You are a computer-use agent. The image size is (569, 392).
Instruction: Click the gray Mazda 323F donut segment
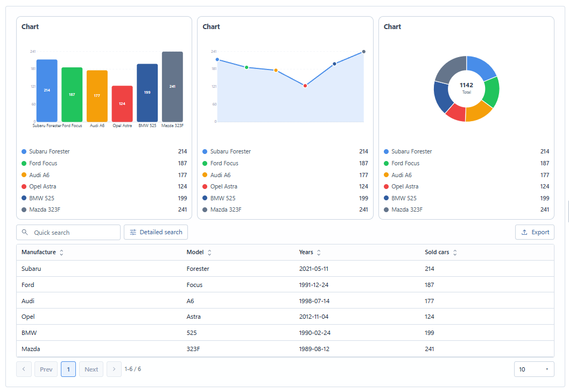tap(451, 69)
